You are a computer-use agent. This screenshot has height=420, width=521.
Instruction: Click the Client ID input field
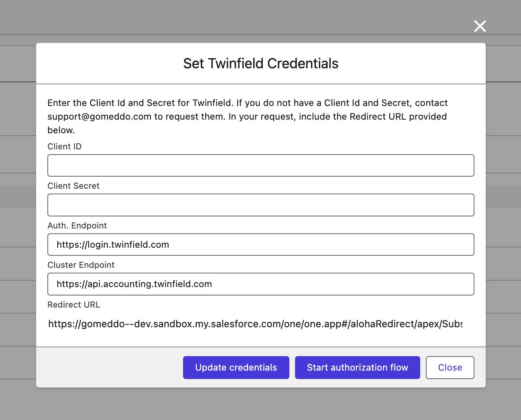(x=260, y=165)
